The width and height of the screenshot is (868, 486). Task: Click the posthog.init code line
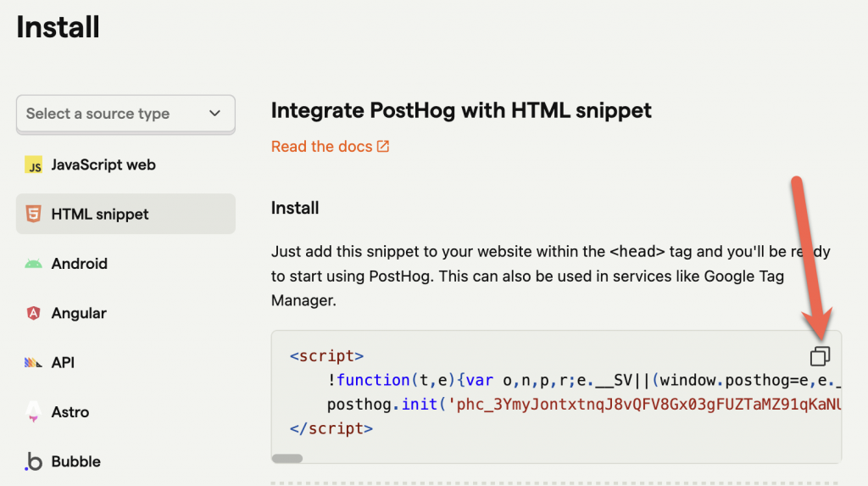[584, 405]
